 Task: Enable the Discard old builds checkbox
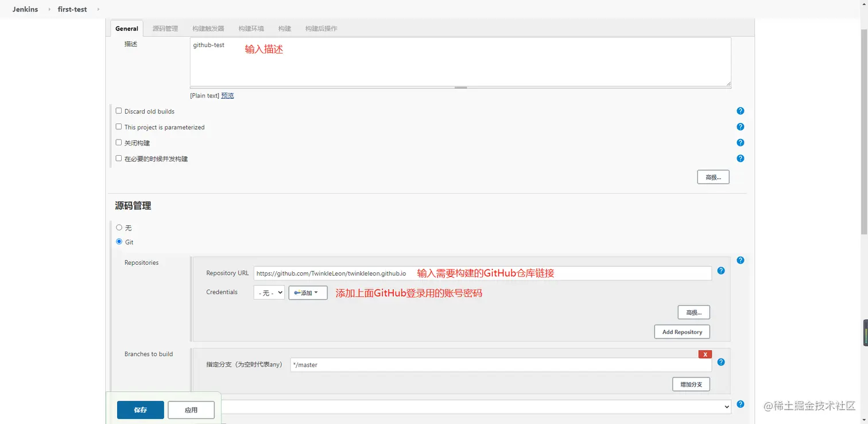tap(118, 111)
